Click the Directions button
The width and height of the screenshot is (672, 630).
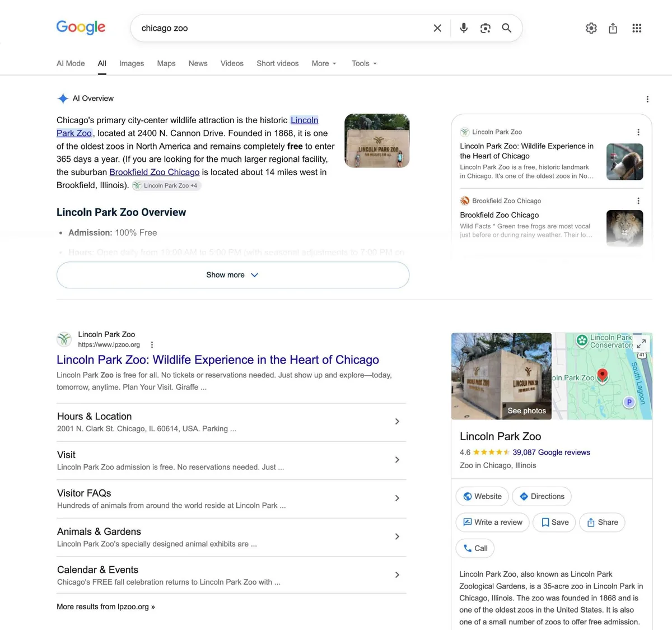point(542,497)
